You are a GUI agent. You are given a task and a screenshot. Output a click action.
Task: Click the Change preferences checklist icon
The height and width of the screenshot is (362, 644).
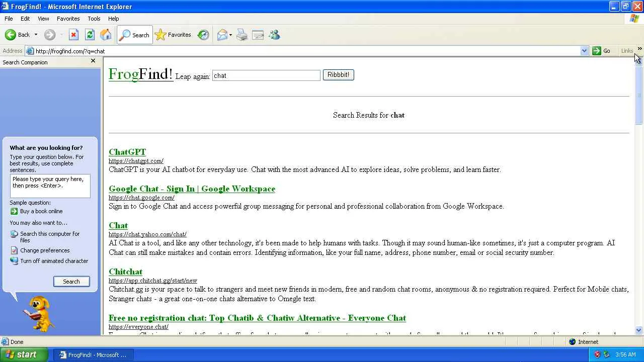(x=14, y=250)
